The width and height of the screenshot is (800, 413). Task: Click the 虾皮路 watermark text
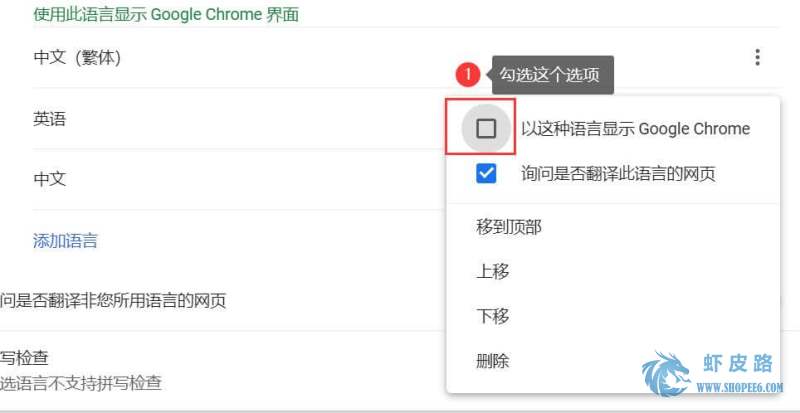coord(737,363)
